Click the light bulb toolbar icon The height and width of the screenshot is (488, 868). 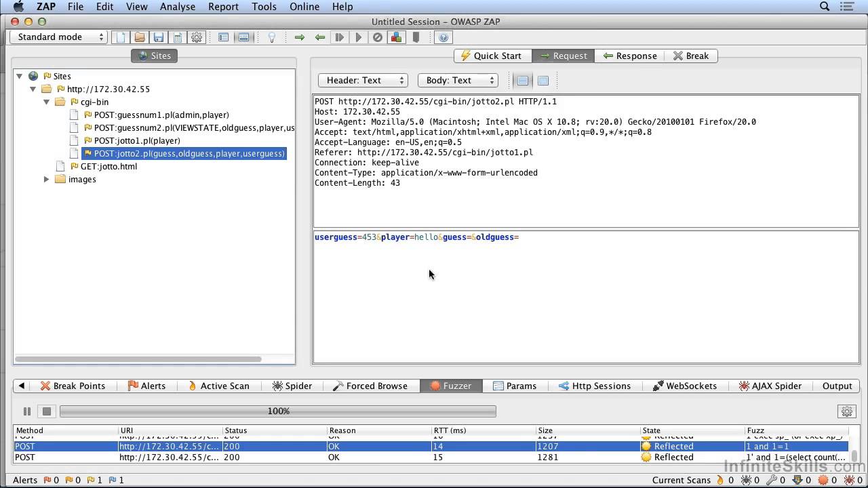271,37
